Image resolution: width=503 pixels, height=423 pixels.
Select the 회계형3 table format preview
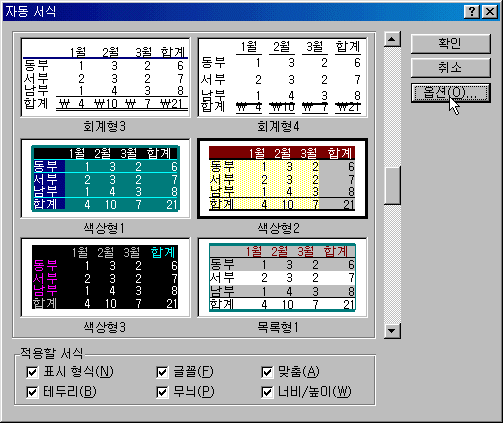coord(105,77)
